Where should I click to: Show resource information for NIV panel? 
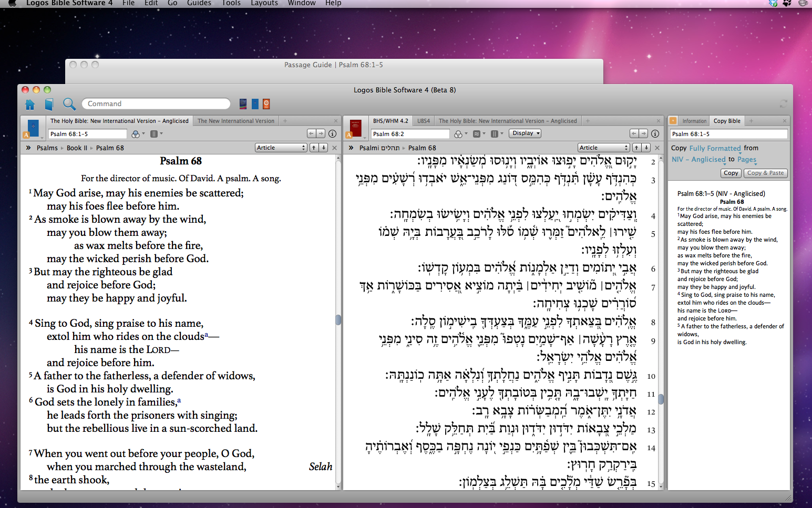(x=332, y=134)
